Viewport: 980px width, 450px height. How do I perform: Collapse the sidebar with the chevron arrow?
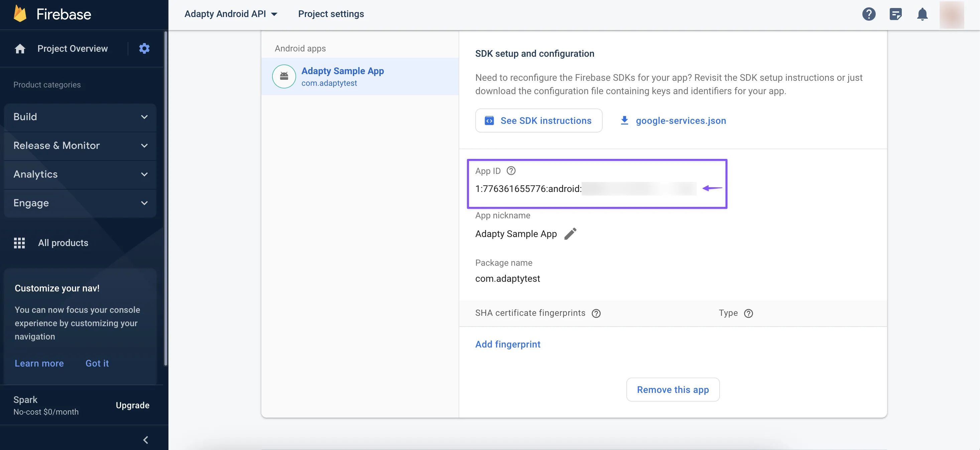(x=145, y=440)
